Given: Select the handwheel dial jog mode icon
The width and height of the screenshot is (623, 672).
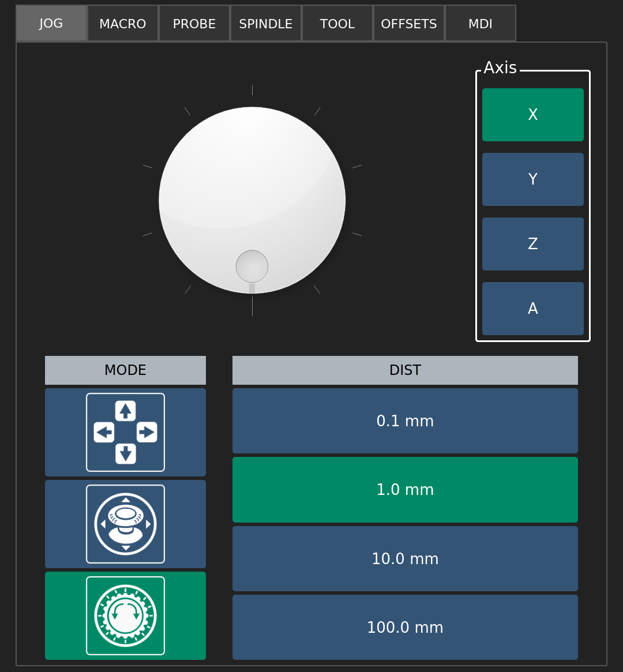Looking at the screenshot, I should point(125,615).
